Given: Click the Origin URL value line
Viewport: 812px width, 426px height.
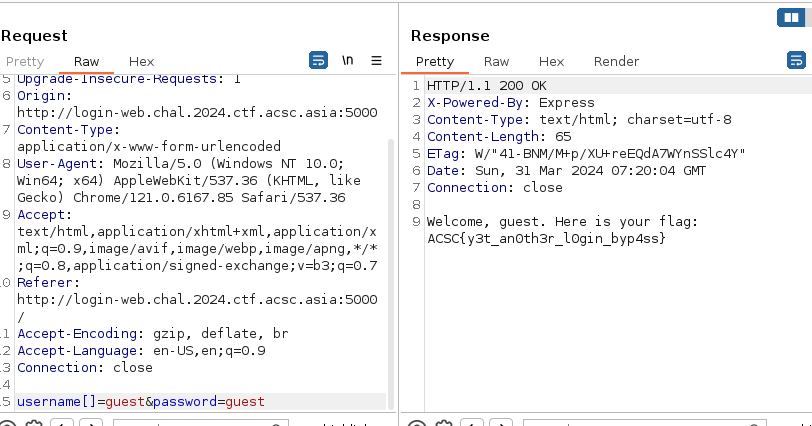Looking at the screenshot, I should click(197, 113).
